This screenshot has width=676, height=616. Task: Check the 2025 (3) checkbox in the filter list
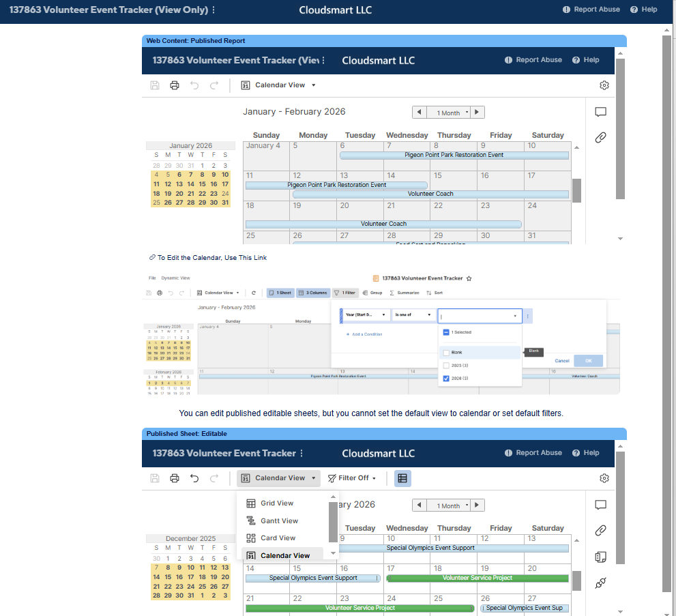pos(446,366)
